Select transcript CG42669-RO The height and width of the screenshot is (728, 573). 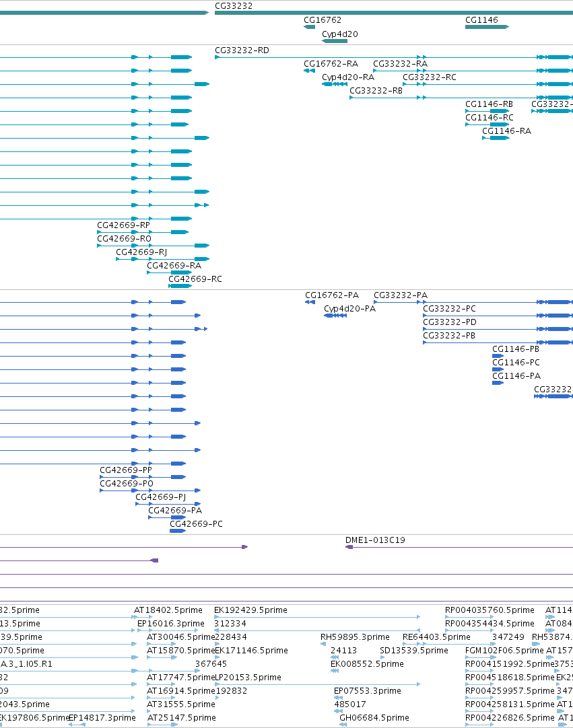click(x=124, y=239)
